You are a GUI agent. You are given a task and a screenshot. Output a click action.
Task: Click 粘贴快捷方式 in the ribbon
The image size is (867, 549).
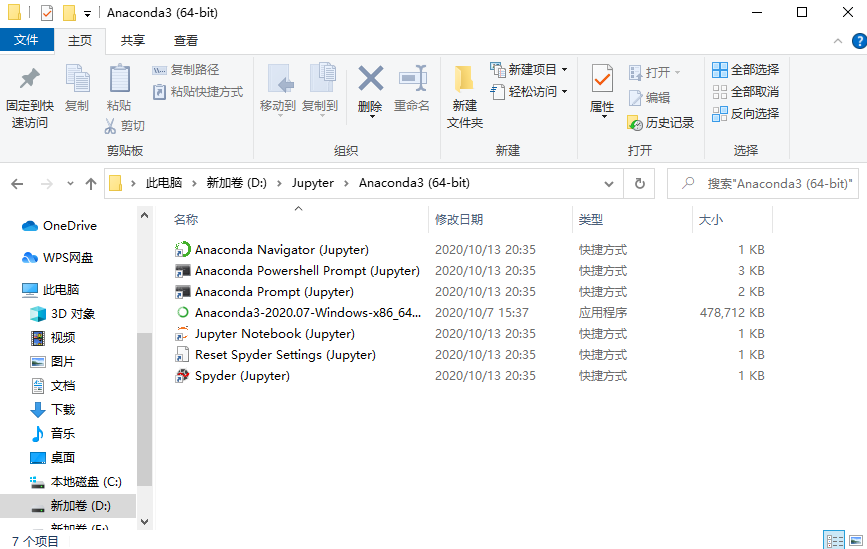197,92
